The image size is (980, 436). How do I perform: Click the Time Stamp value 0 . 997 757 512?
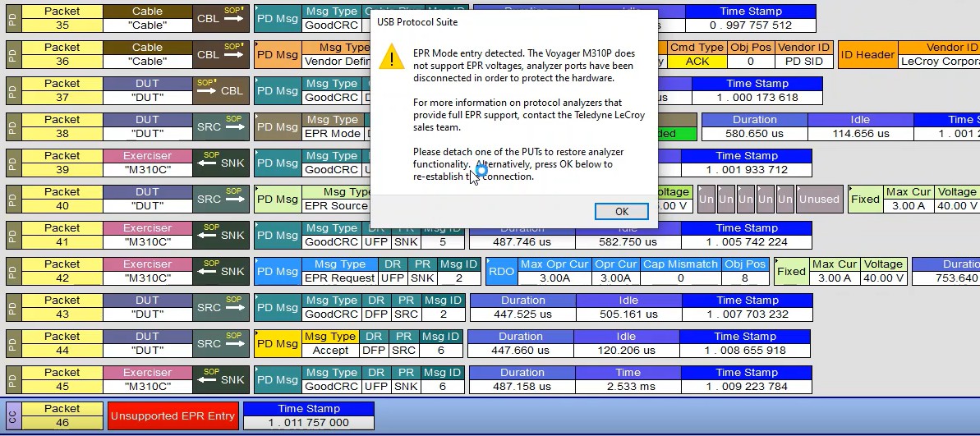751,25
